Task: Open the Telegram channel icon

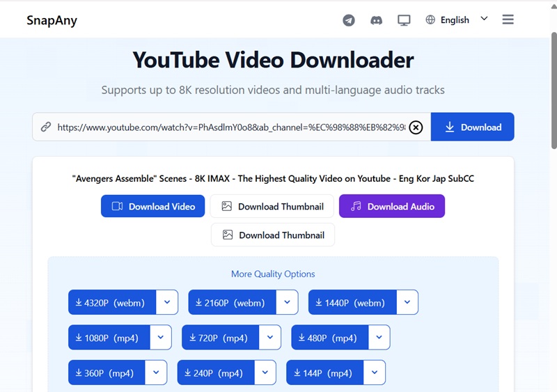Action: [349, 20]
